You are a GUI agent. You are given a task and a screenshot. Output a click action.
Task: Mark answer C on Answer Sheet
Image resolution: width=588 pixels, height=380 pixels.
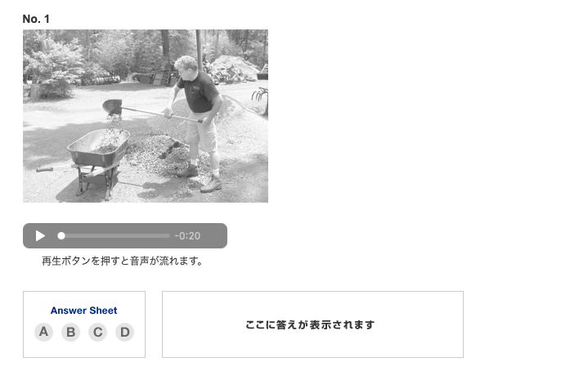(97, 332)
